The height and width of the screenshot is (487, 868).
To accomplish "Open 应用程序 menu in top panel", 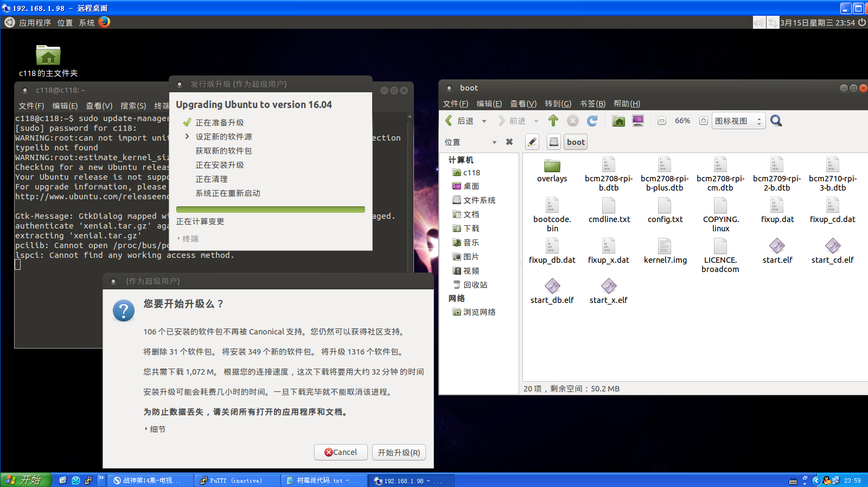I will tap(35, 22).
